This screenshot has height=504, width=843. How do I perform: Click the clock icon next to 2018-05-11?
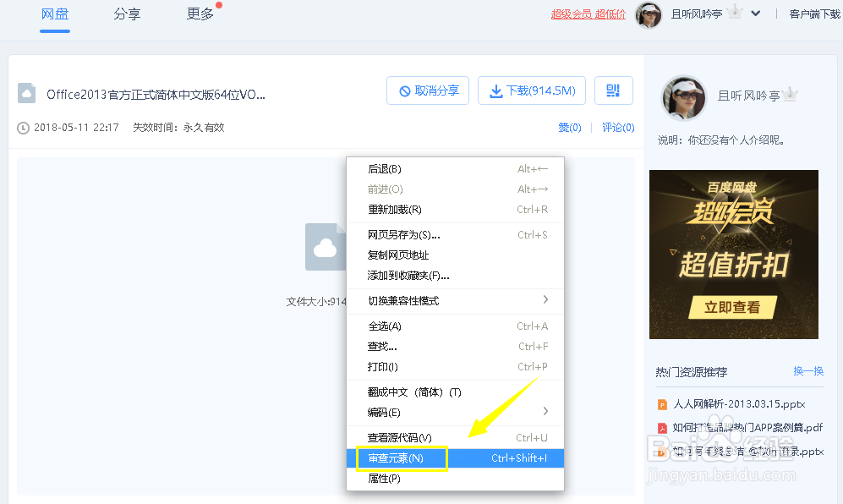23,128
